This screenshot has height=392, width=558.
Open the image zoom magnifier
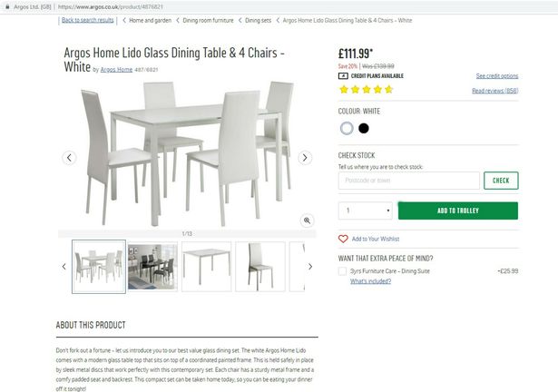tap(307, 220)
